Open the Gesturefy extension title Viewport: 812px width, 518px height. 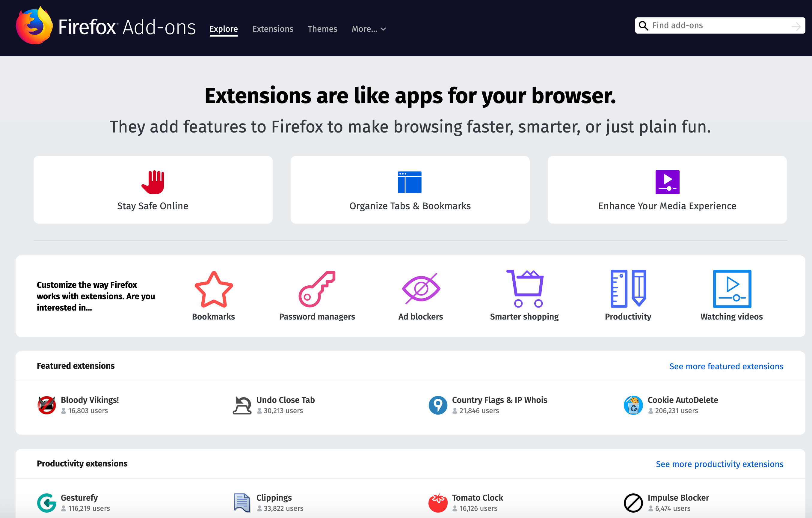[x=79, y=498]
